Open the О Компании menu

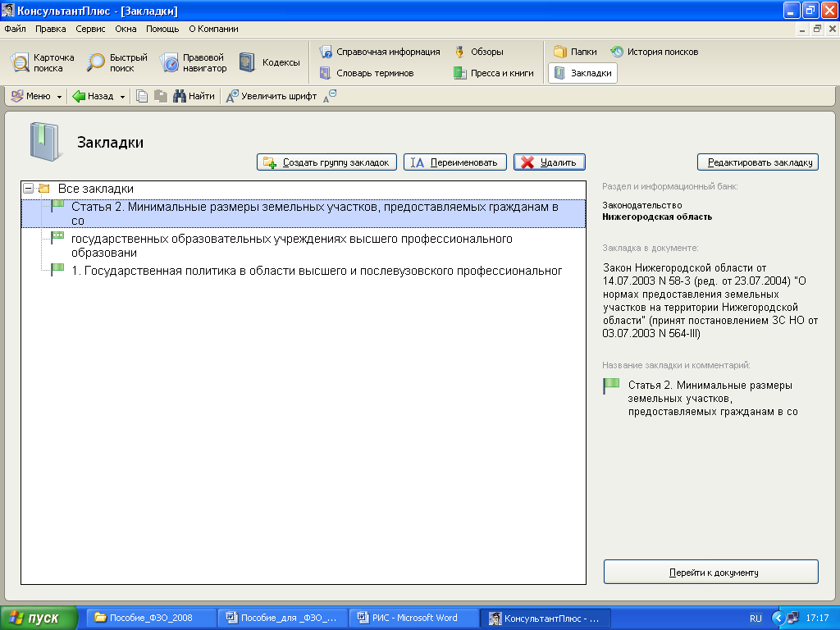coord(213,29)
